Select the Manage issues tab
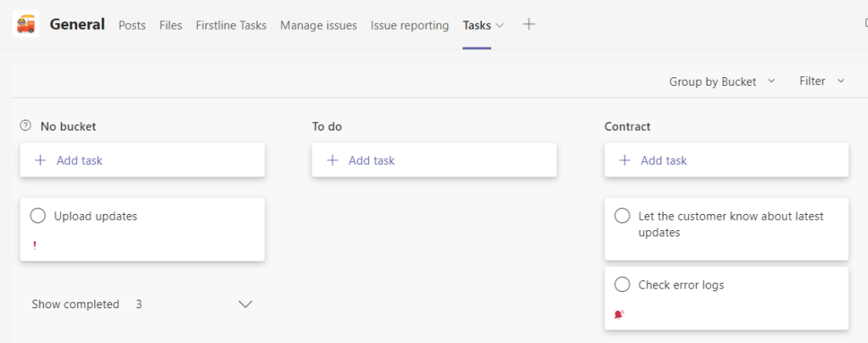Viewport: 868px width, 343px height. 318,25
